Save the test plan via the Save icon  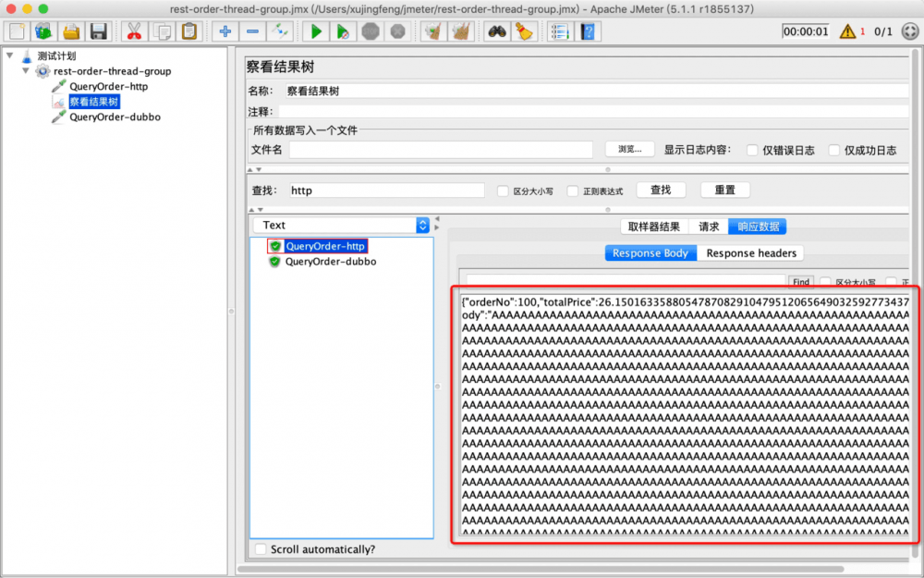[x=97, y=31]
